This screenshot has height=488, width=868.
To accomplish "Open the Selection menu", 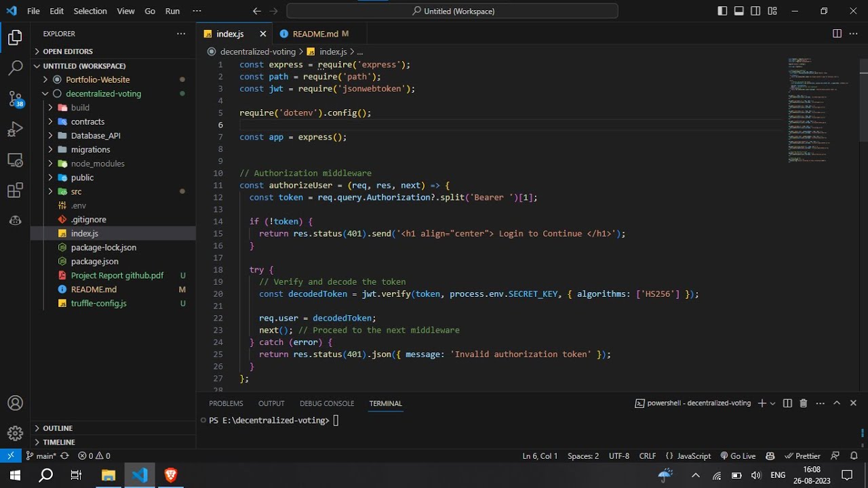I will [x=90, y=11].
